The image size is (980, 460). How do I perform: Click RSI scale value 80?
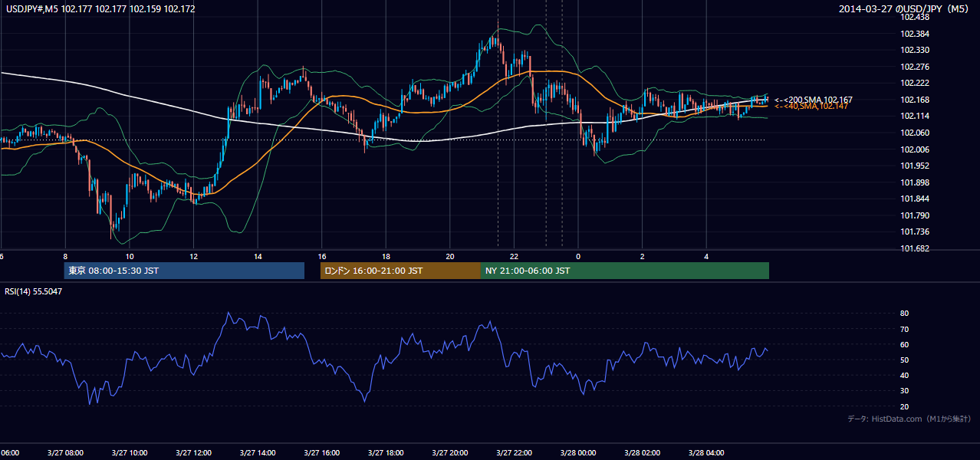pos(904,314)
